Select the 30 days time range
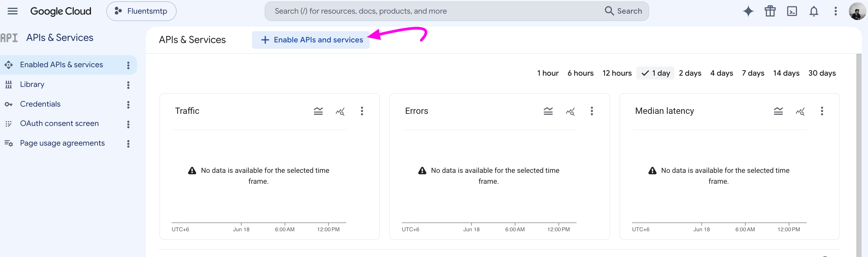Viewport: 868px width, 257px height. (x=822, y=73)
